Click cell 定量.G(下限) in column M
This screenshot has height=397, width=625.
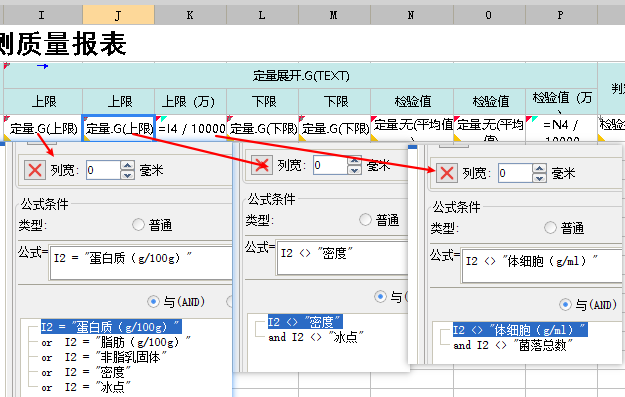[x=334, y=128]
